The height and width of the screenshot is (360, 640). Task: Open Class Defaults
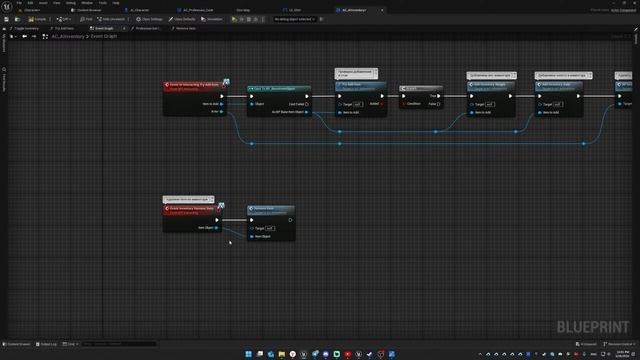[x=182, y=19]
